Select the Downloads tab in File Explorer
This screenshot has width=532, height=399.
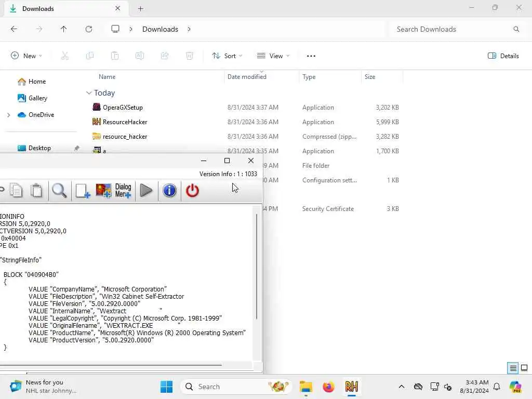(x=66, y=9)
